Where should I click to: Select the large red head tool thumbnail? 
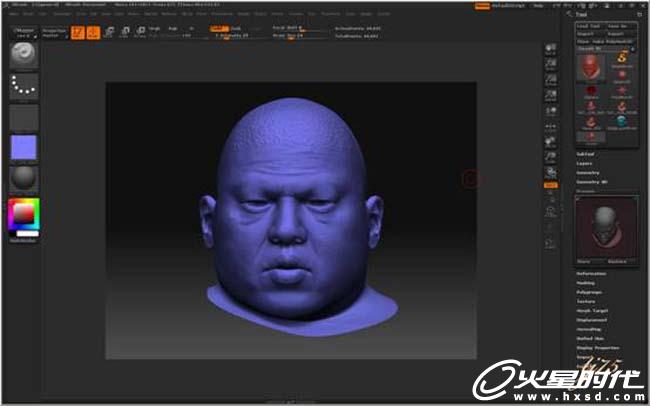(591, 66)
